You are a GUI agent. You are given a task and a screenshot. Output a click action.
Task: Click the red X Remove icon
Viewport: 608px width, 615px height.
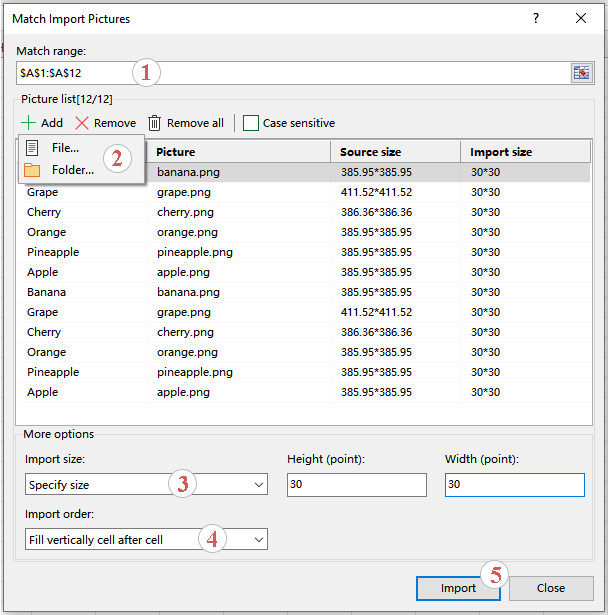83,123
